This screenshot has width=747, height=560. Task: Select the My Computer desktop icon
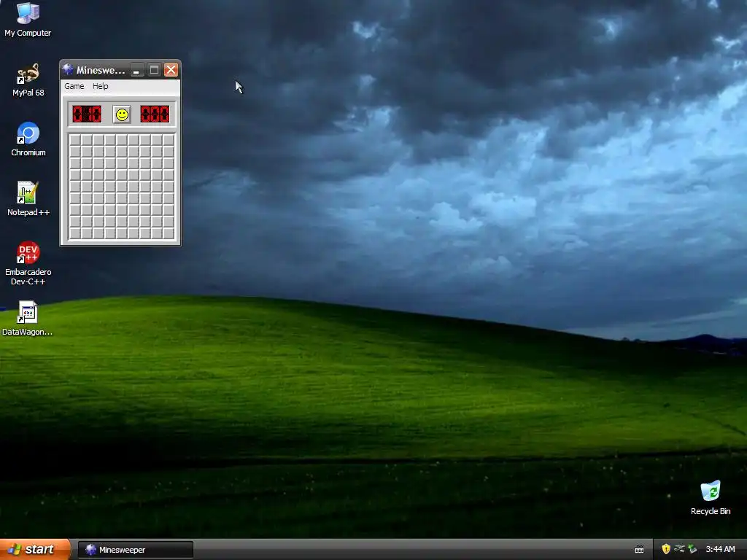point(28,20)
